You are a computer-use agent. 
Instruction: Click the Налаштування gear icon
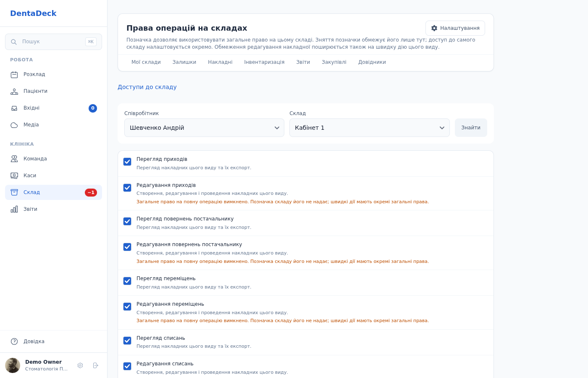pos(434,28)
